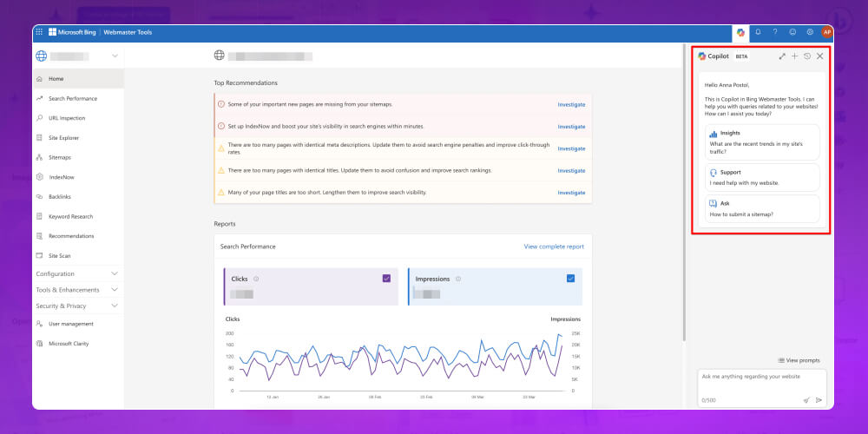Click the Clicks info icon
Viewport: 868px width, 434px height.
[256, 279]
